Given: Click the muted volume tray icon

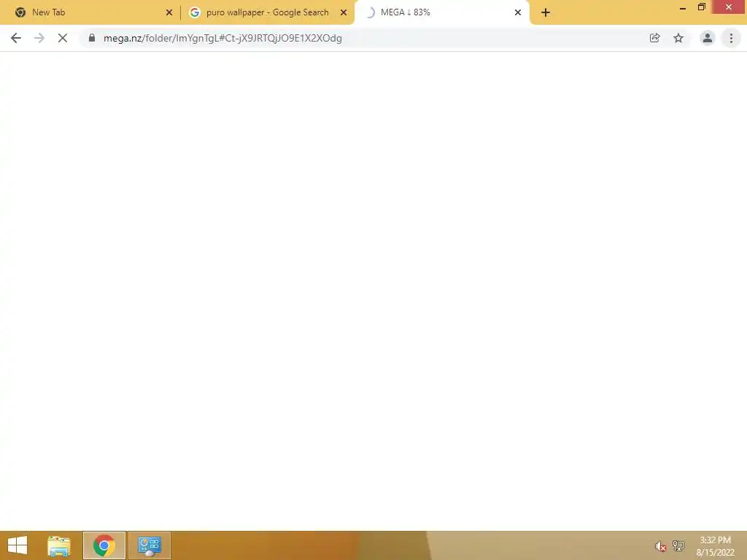Looking at the screenshot, I should [659, 545].
